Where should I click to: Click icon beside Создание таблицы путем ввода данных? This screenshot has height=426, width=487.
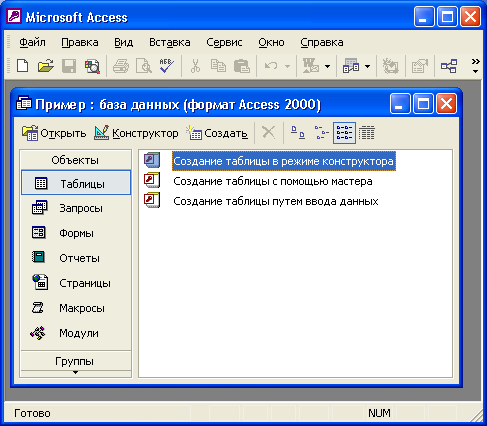click(x=152, y=200)
